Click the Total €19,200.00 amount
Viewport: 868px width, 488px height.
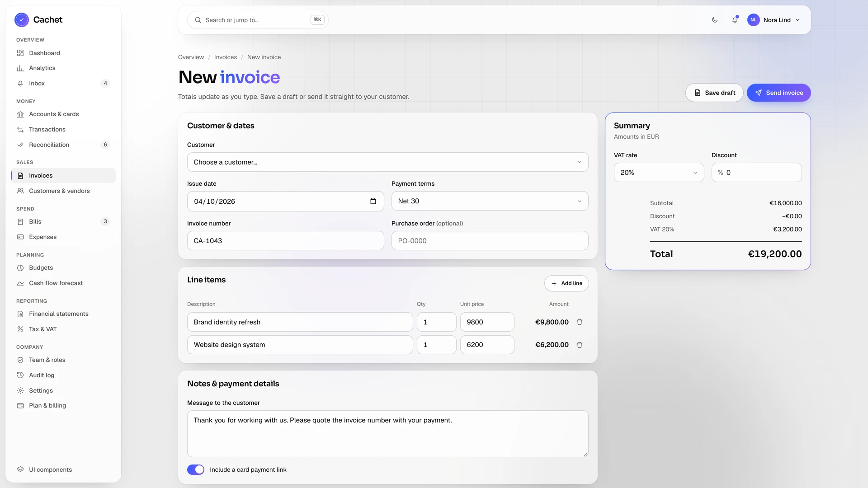pyautogui.click(x=774, y=254)
